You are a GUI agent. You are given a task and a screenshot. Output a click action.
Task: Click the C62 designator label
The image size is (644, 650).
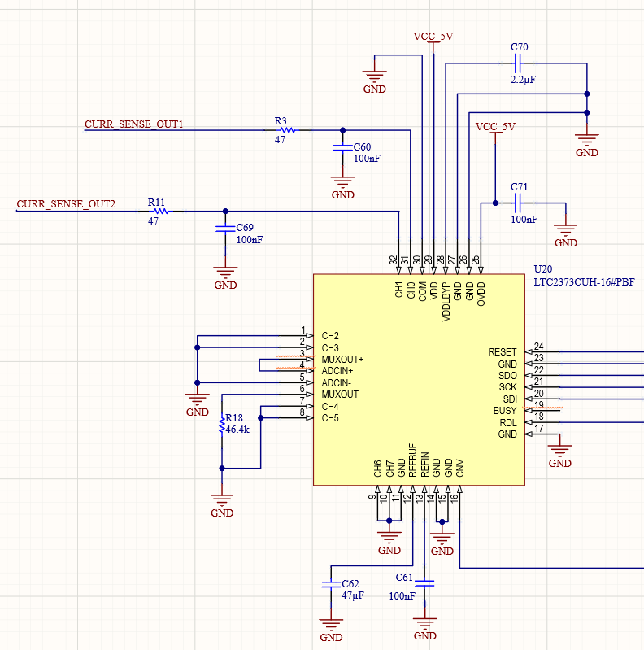[350, 583]
